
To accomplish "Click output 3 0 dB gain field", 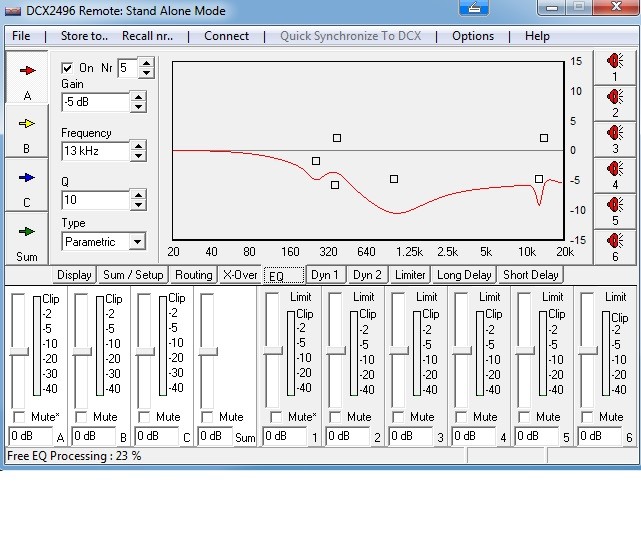I will [x=410, y=436].
